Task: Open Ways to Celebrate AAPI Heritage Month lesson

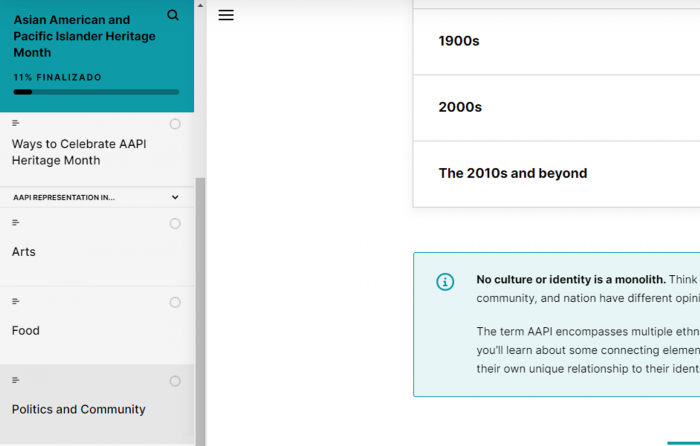Action: (x=97, y=150)
